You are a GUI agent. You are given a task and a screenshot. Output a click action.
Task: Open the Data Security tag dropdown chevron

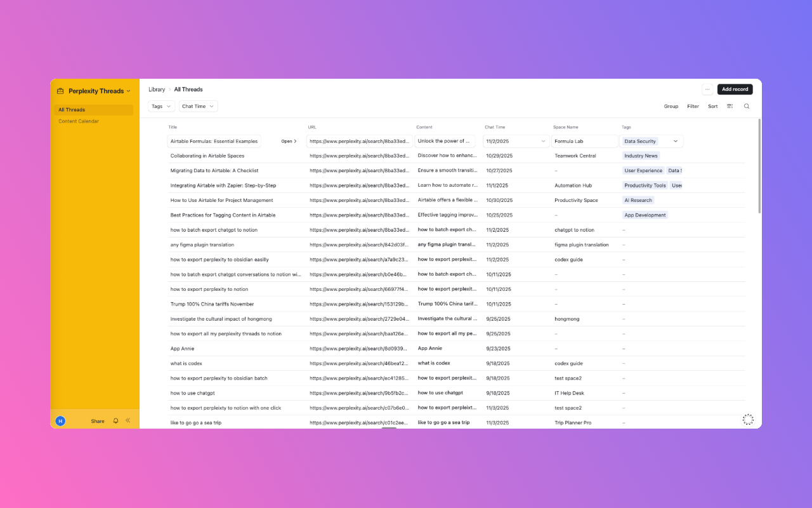click(x=676, y=141)
